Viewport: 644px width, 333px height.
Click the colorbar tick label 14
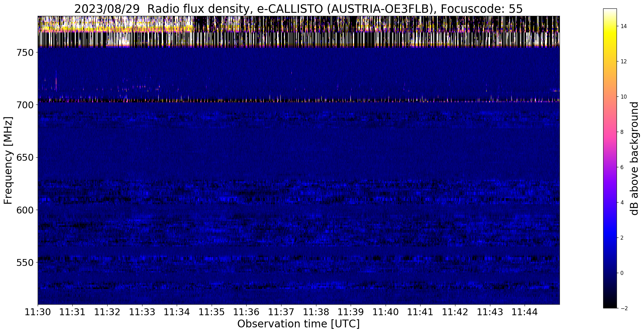point(624,26)
